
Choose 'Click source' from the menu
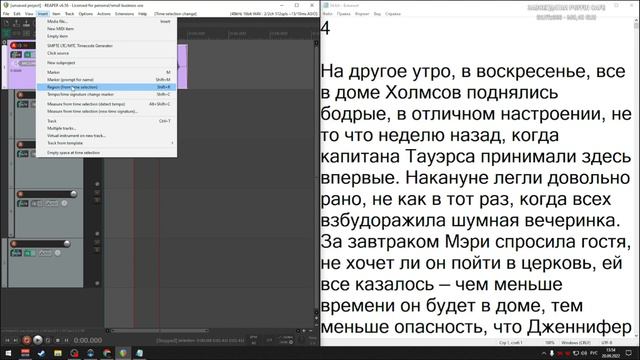(107, 53)
